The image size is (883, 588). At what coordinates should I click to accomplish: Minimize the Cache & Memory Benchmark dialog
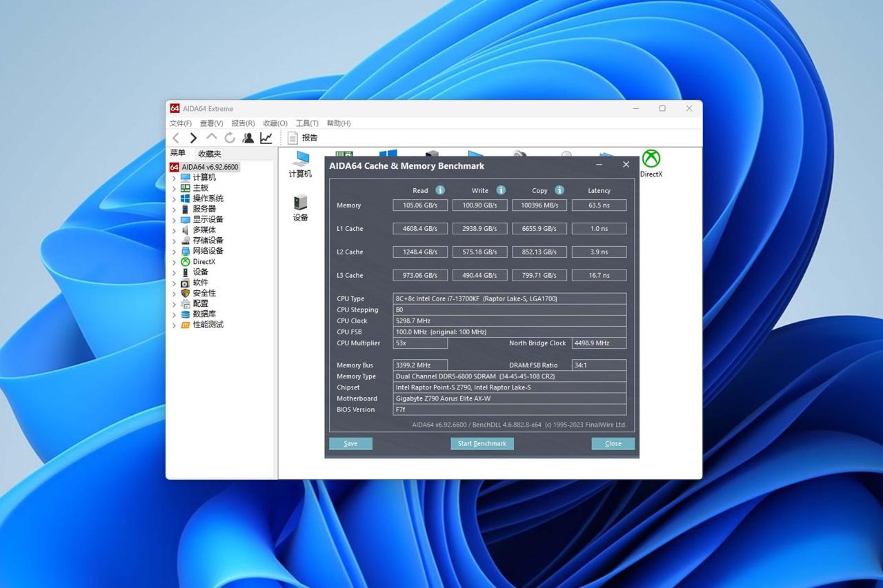(599, 165)
